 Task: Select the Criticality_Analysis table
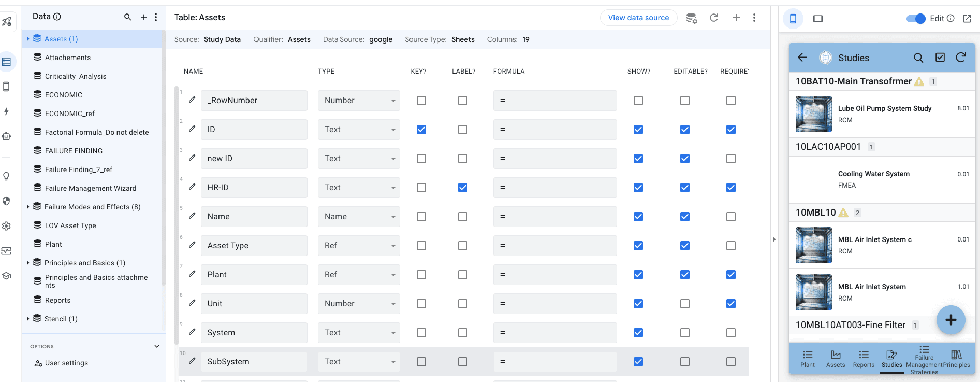76,76
